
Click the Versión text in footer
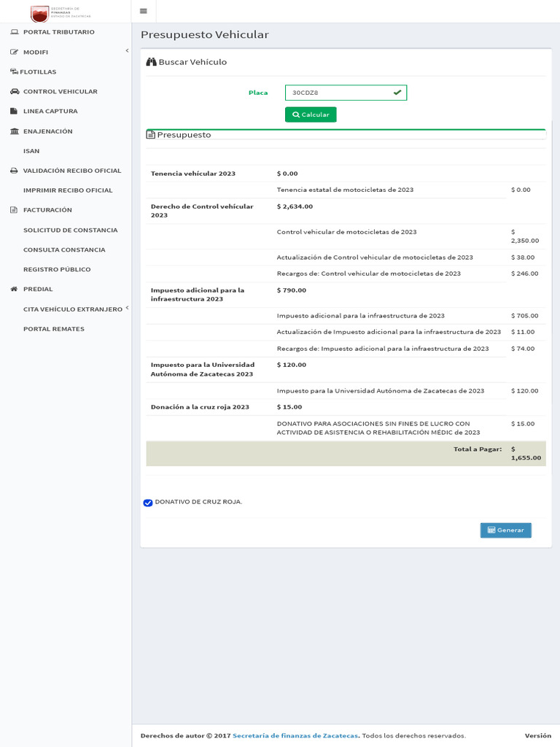[x=538, y=735]
